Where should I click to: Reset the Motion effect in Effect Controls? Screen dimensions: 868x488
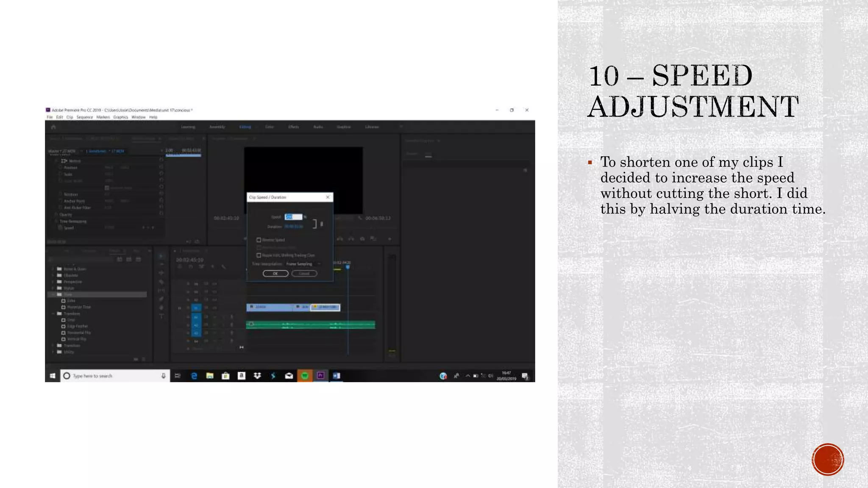point(161,160)
